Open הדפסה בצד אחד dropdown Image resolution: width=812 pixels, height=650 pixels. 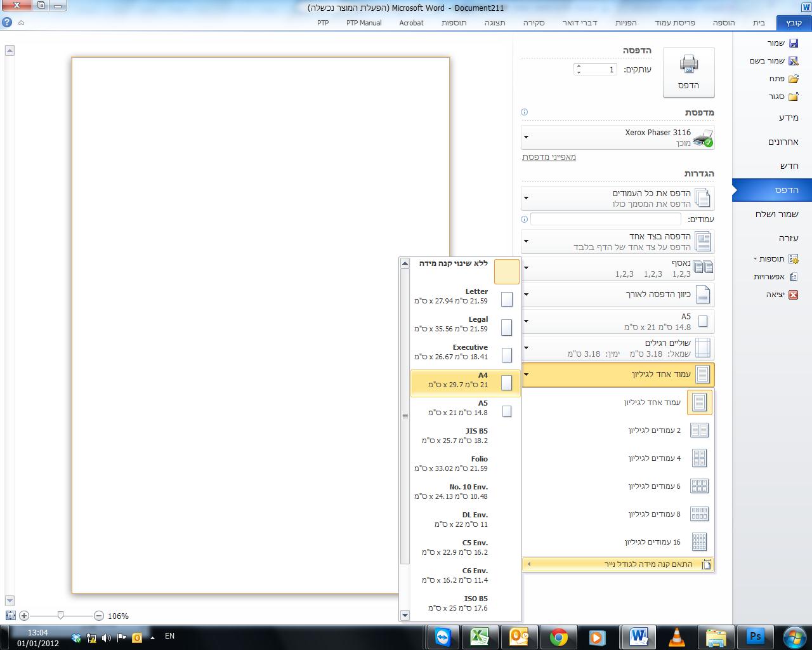click(618, 241)
